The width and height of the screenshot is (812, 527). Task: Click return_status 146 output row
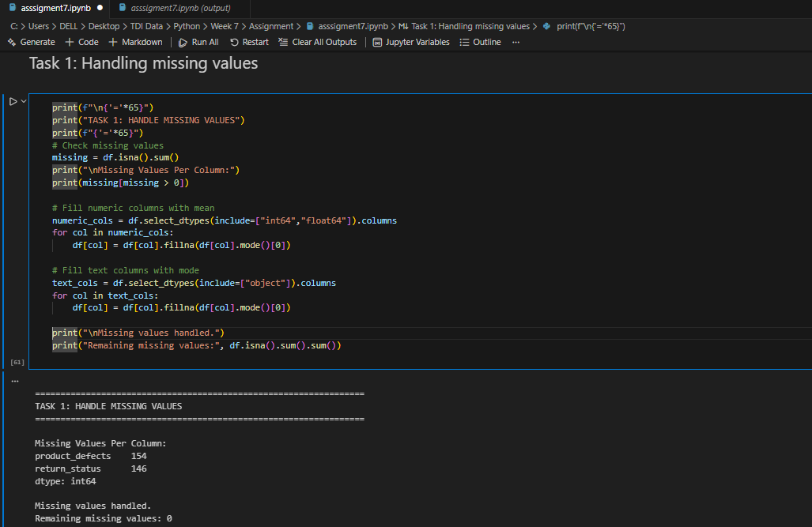tap(91, 469)
